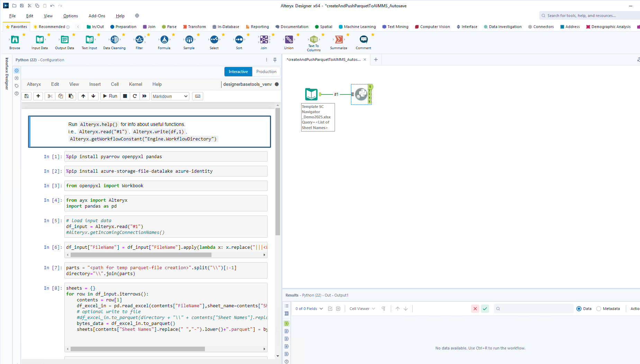
Task: Select the Text Input tool icon
Action: [x=90, y=39]
